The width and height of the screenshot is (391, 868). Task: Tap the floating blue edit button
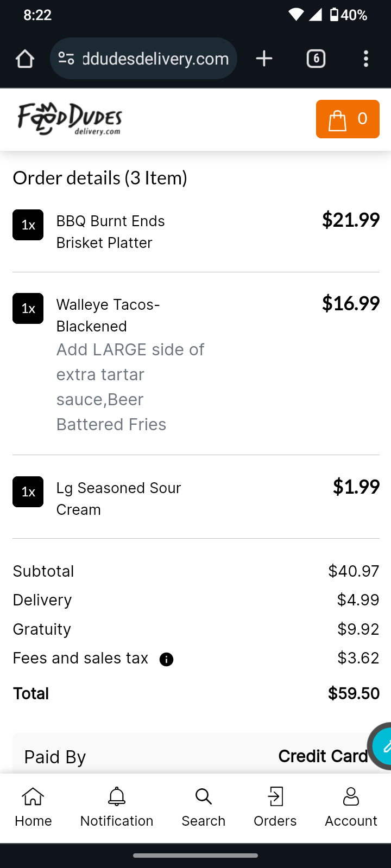coord(383,746)
